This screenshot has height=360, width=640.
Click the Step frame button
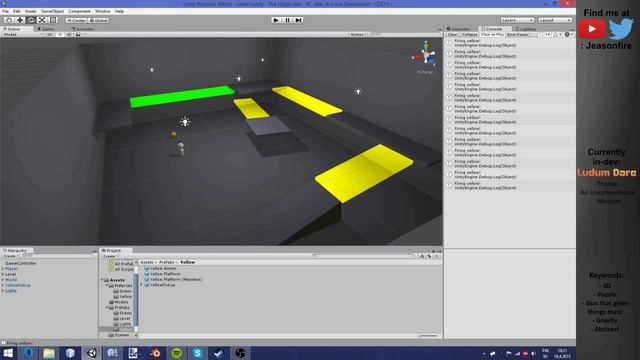coord(298,20)
